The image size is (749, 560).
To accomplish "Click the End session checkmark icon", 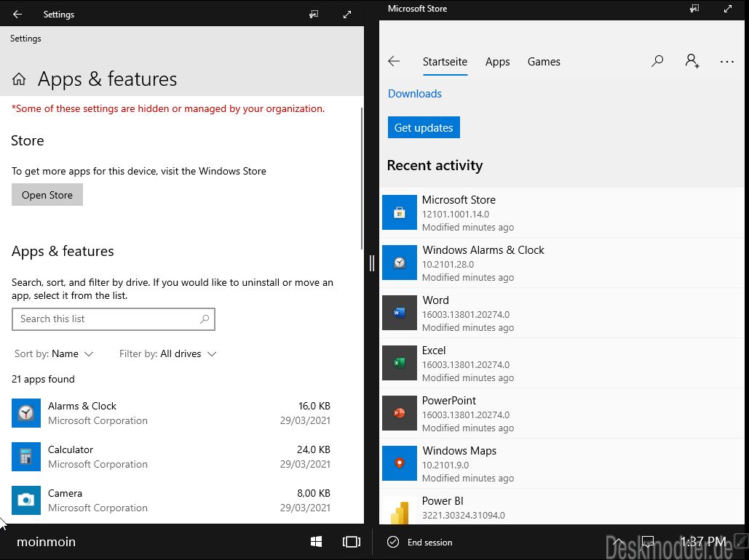I will 393,542.
